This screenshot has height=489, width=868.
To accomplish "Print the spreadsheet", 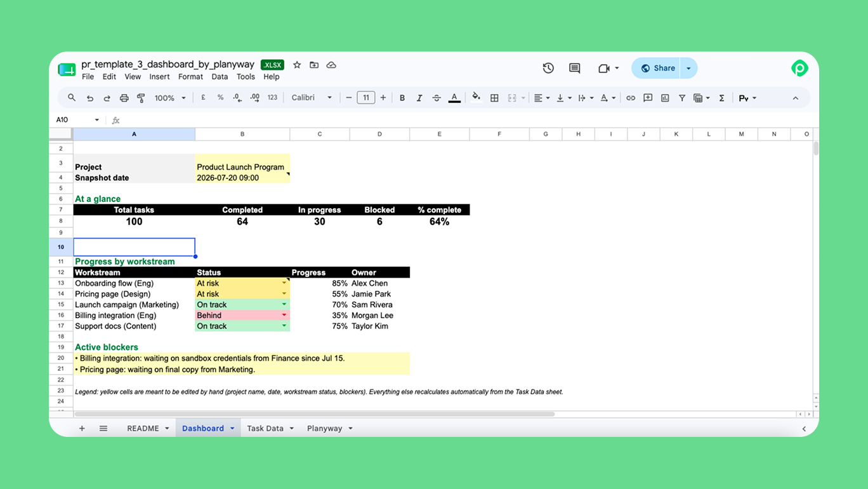I will click(x=124, y=98).
